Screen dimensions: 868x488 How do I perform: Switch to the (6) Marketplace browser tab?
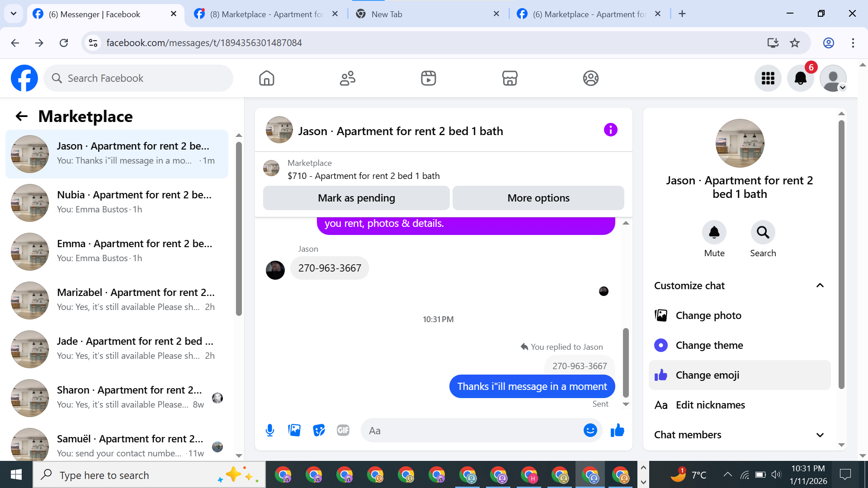coord(590,14)
